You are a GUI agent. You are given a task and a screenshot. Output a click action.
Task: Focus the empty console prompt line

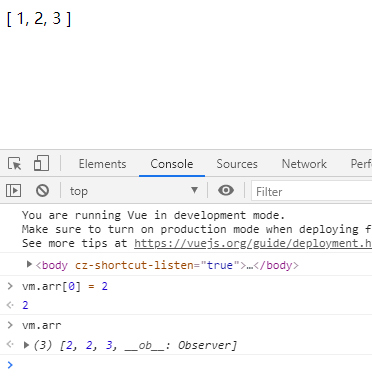pyautogui.click(x=186, y=365)
